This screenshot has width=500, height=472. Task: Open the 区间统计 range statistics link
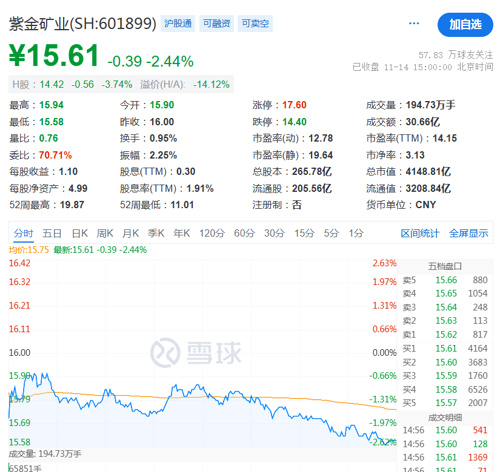pos(420,233)
